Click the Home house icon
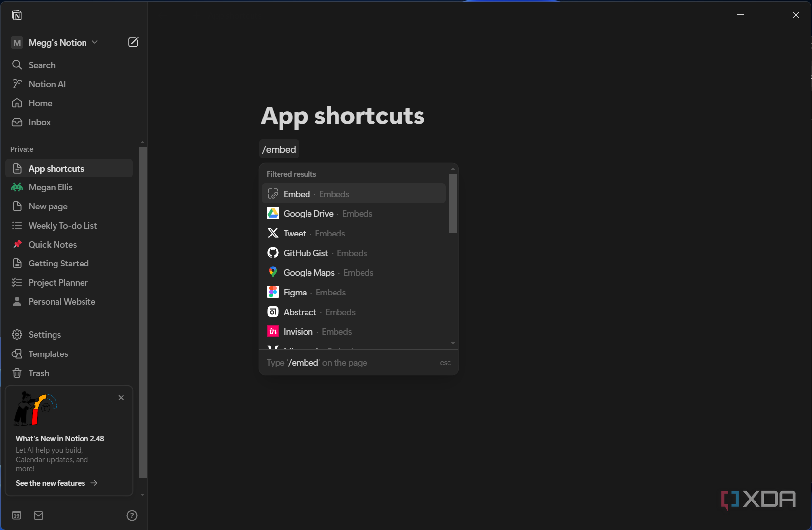This screenshot has width=812, height=530. tap(17, 103)
